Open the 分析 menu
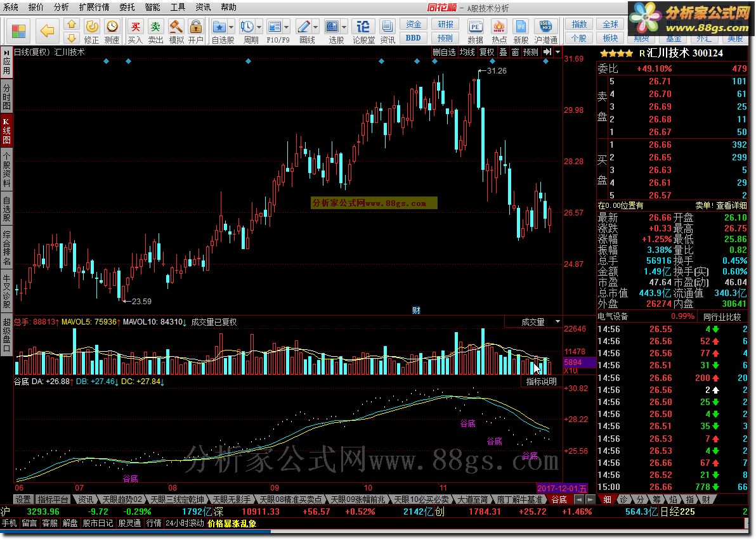The image size is (756, 540). [61, 7]
